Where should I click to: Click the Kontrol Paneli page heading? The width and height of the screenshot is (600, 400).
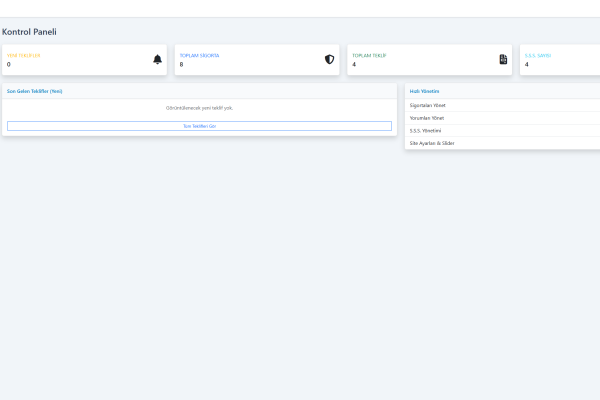29,32
